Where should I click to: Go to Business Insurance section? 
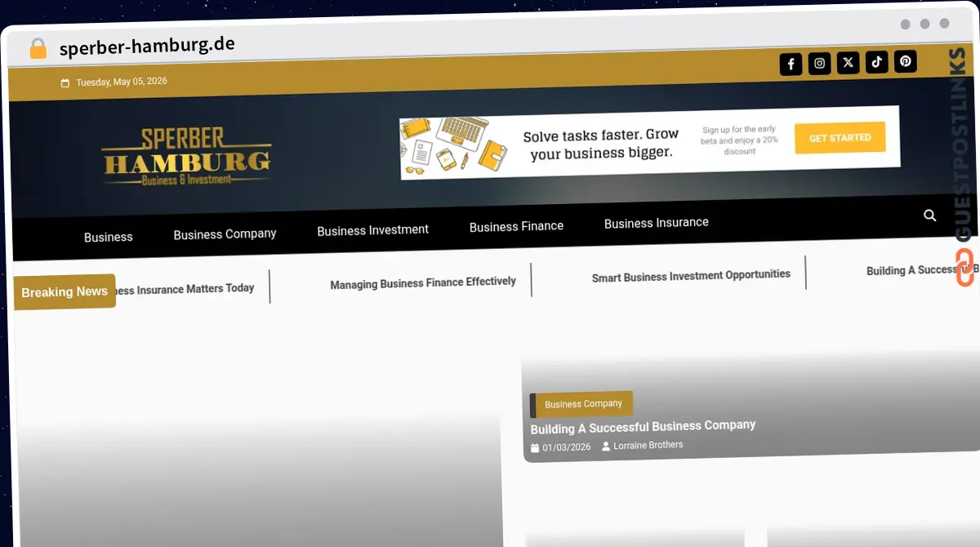tap(656, 223)
